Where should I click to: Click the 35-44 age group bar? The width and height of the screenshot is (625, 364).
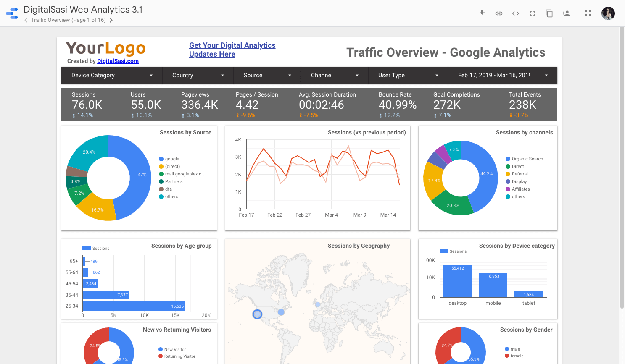click(106, 295)
